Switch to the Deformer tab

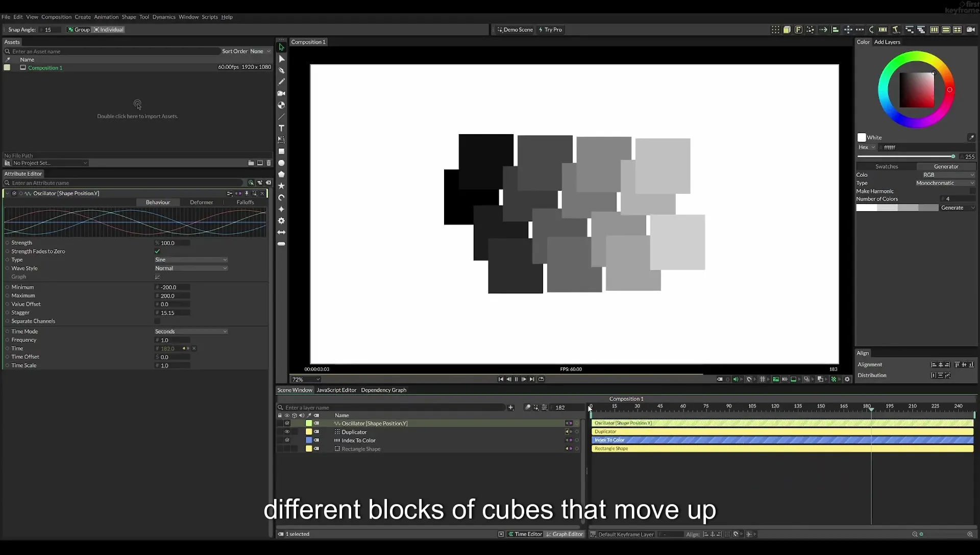[x=202, y=203]
